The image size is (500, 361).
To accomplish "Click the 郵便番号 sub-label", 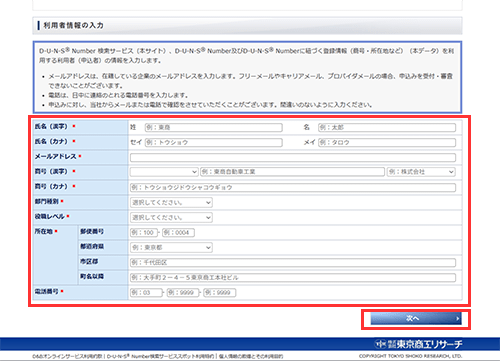I will (92, 231).
